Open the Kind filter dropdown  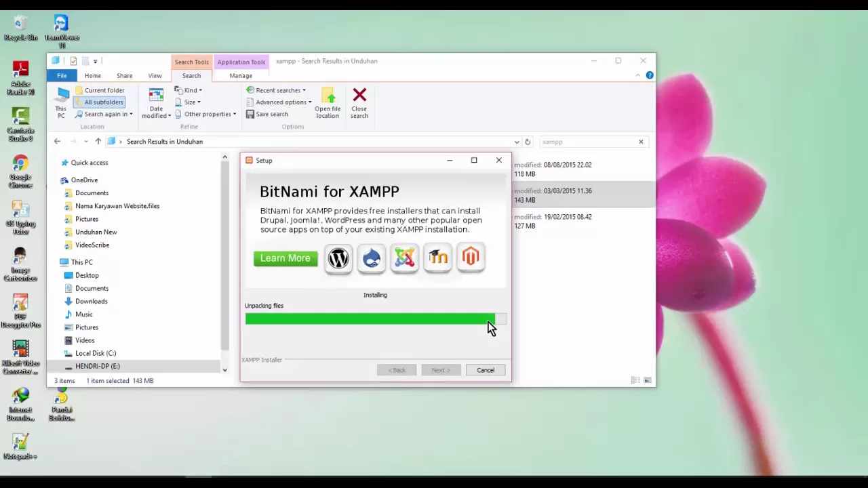coord(188,90)
